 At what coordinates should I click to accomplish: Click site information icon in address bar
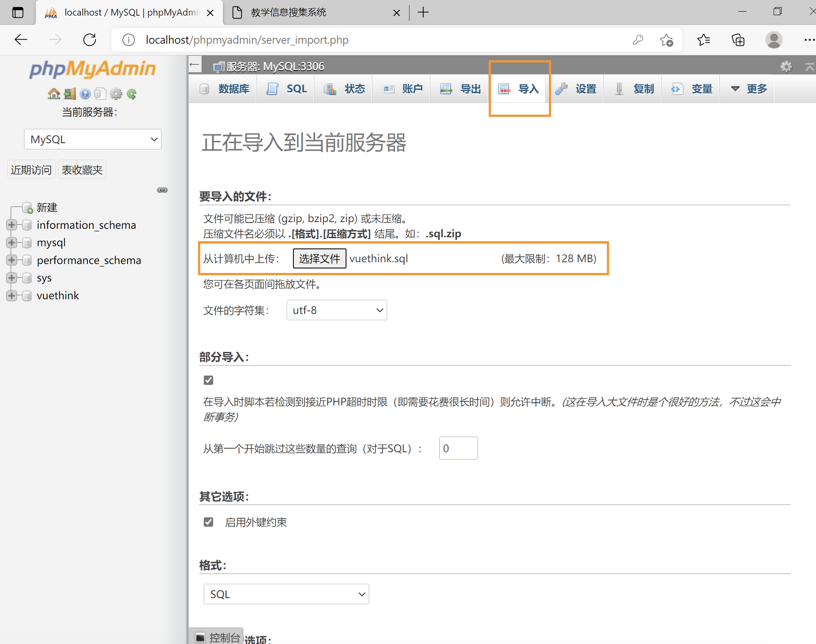(128, 40)
